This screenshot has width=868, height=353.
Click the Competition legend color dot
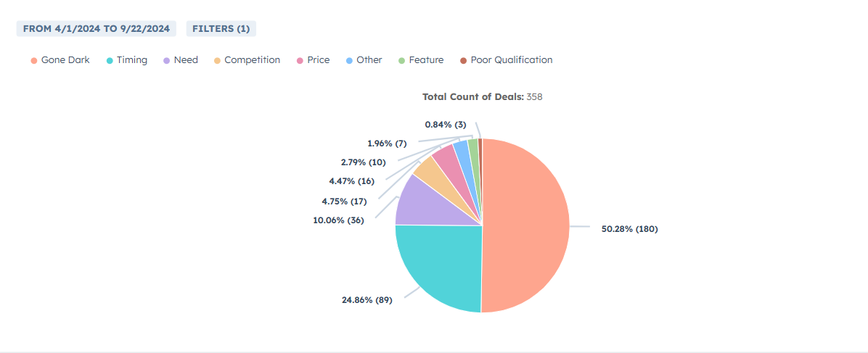click(x=217, y=60)
